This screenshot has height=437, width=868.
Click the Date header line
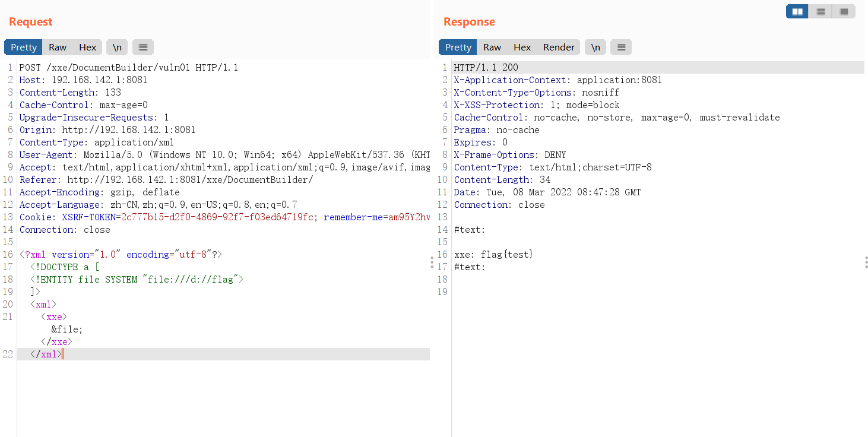(x=547, y=192)
